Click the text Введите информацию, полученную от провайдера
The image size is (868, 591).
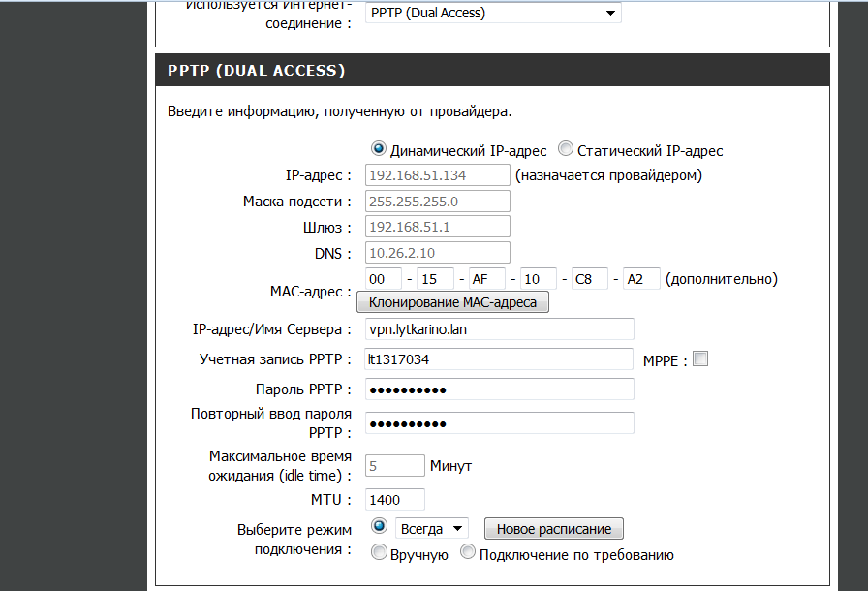[339, 111]
